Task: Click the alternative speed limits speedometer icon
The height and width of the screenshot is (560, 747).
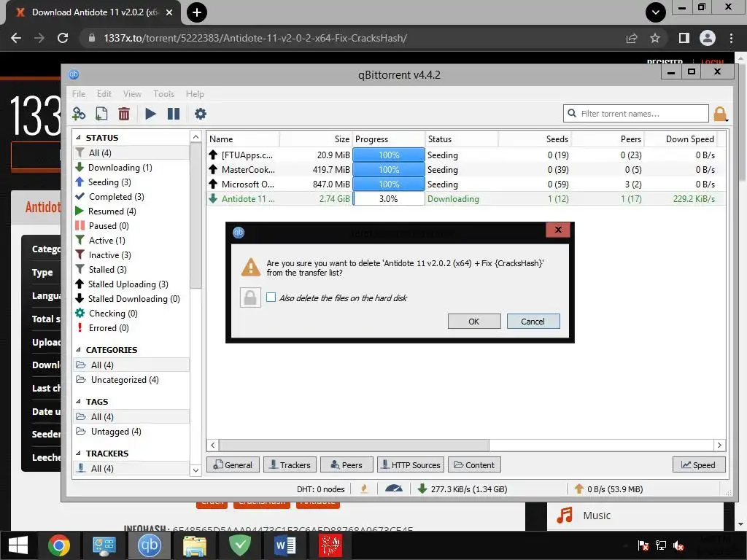Action: [x=393, y=489]
